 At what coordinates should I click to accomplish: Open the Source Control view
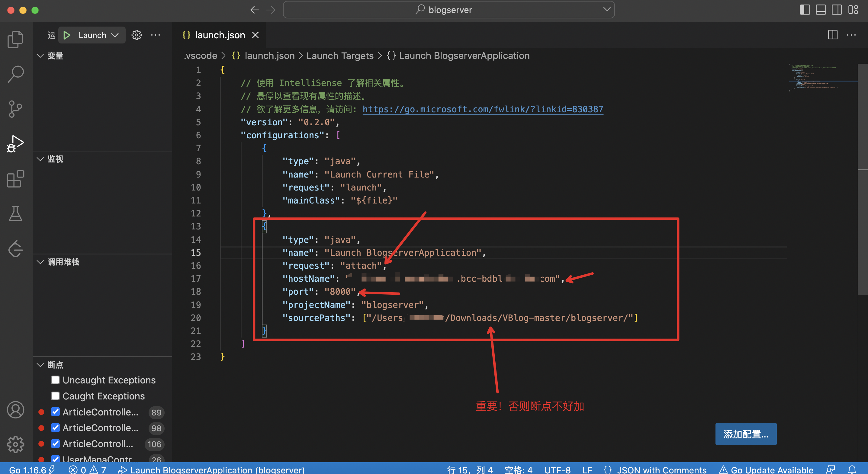point(15,109)
